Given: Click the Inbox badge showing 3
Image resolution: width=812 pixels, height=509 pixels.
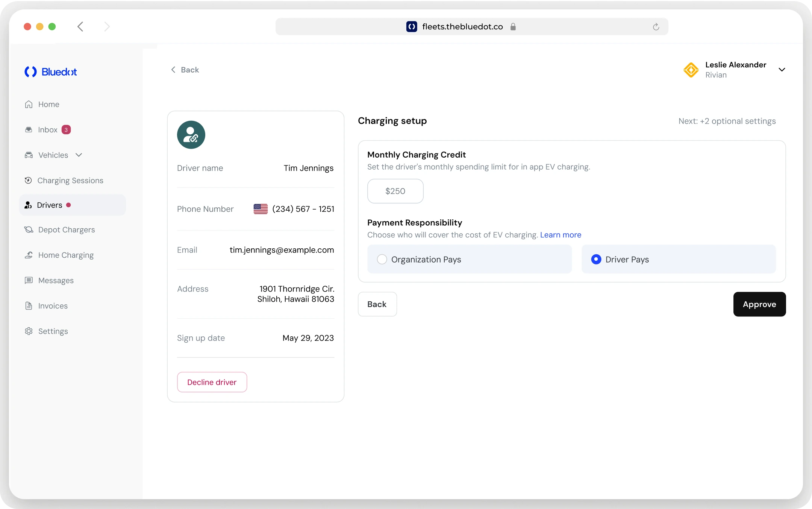Looking at the screenshot, I should point(66,130).
